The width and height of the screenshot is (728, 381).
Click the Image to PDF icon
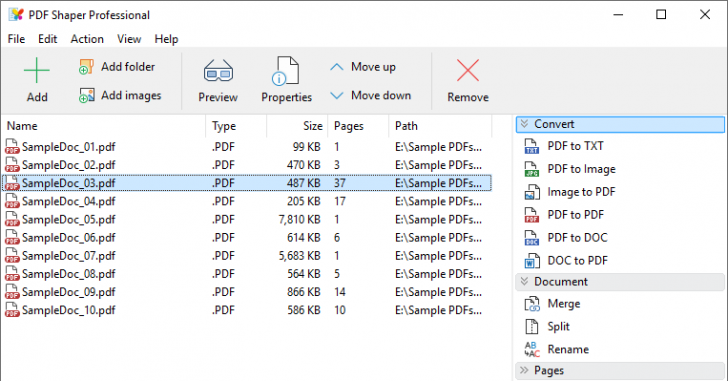pos(532,192)
